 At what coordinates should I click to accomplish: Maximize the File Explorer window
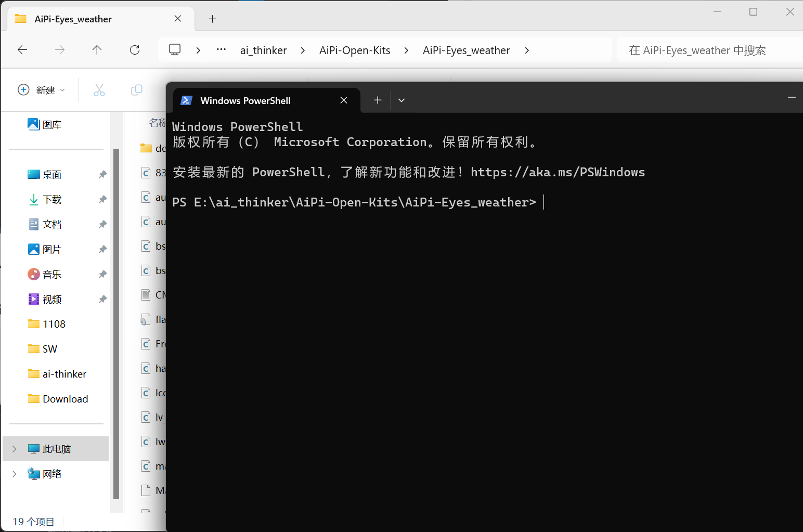[x=753, y=11]
